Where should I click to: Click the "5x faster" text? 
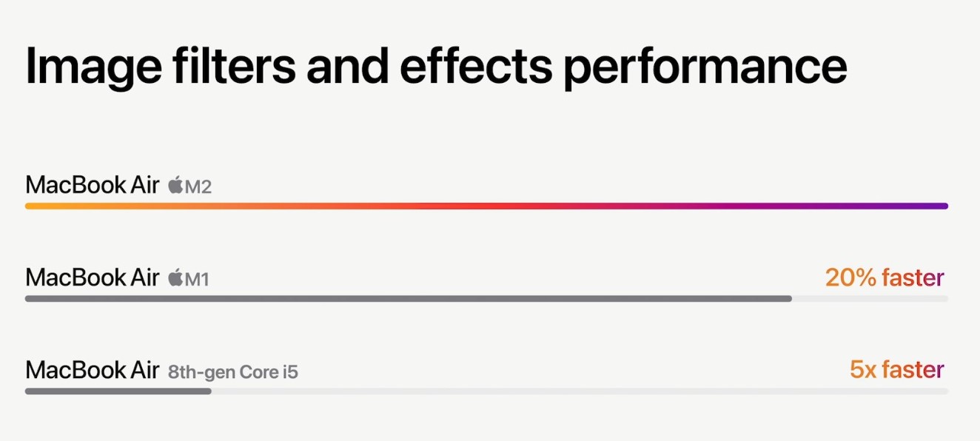[x=897, y=369]
